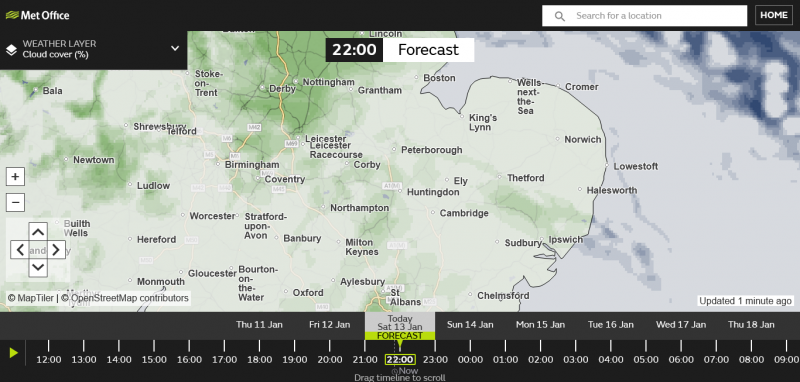The height and width of the screenshot is (382, 800).
Task: Jump to 16:00 on timeline
Action: point(189,360)
